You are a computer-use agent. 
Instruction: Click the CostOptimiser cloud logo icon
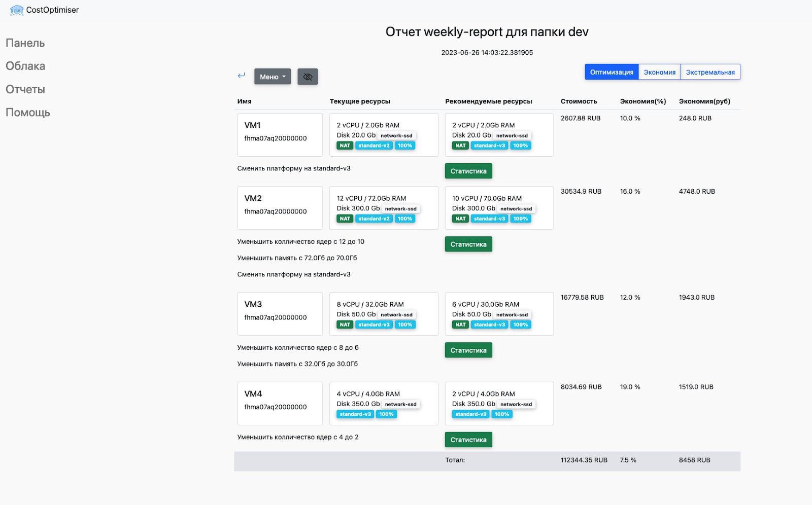[16, 10]
